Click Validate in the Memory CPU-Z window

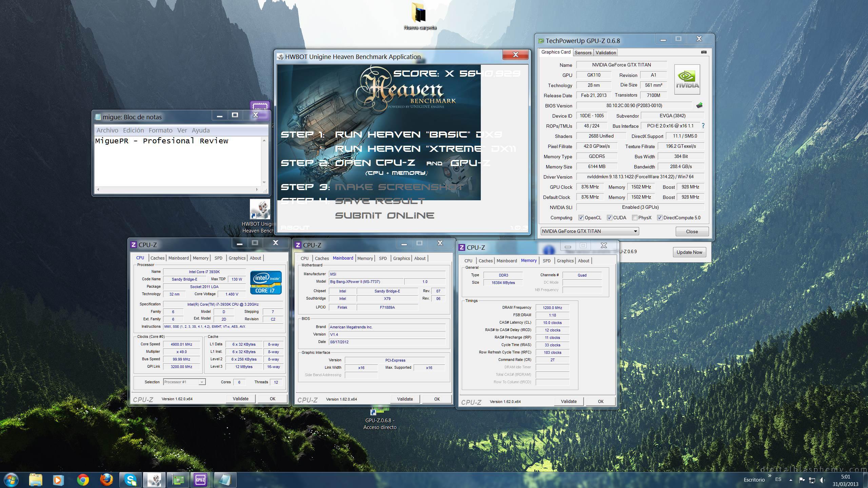pyautogui.click(x=569, y=401)
